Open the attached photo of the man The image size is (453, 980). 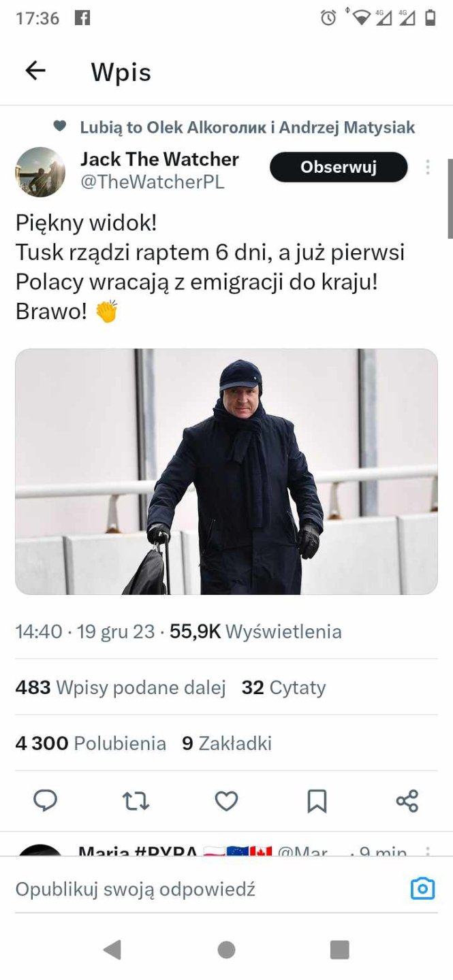tap(226, 472)
